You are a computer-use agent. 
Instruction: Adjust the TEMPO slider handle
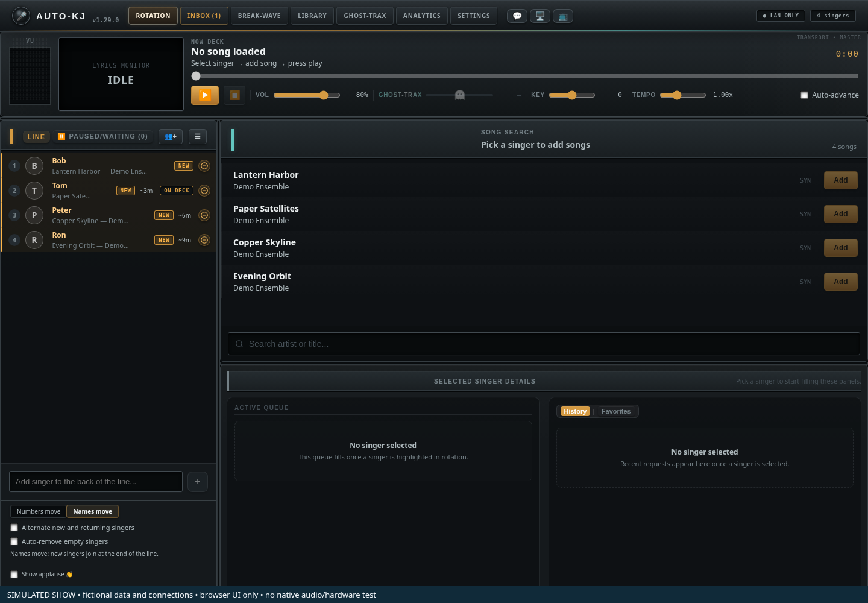677,95
